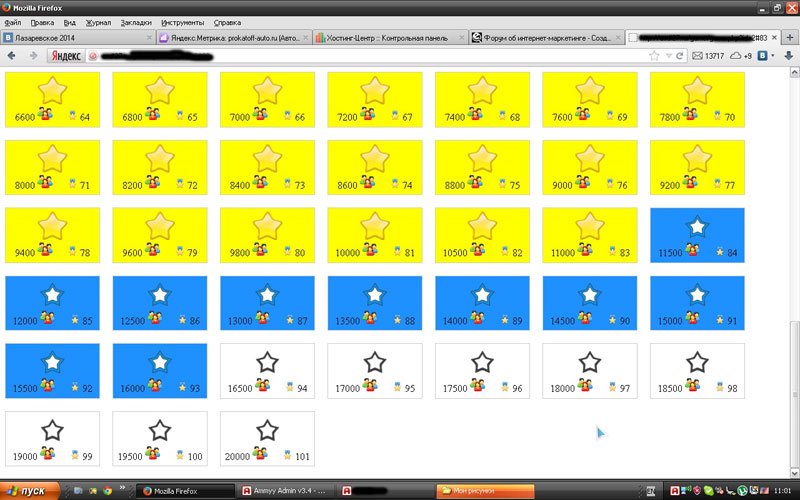Open a new tab with the plus button
Screen dimensions: 800x500
(790, 38)
